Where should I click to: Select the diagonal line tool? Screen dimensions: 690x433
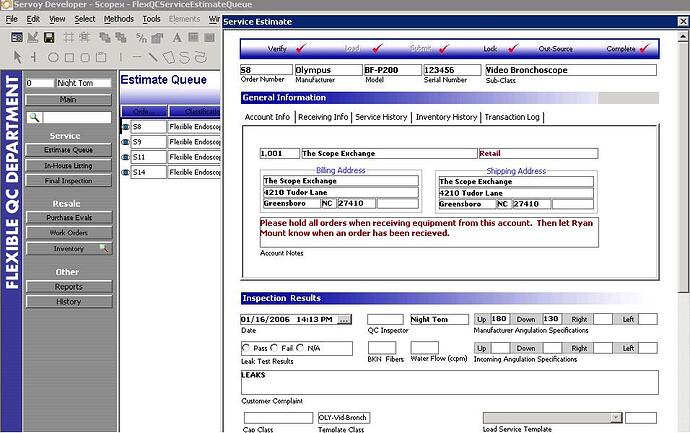click(x=153, y=57)
